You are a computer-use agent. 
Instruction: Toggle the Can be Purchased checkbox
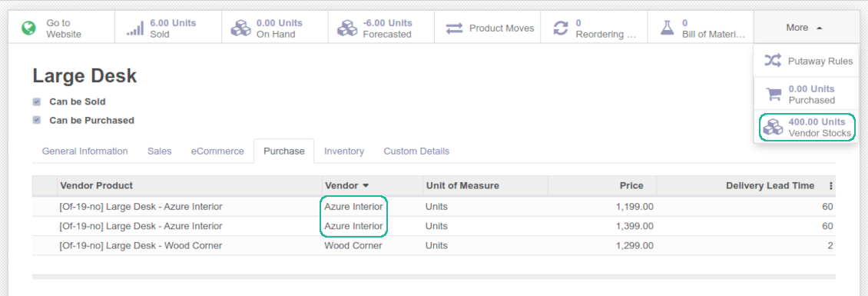pos(37,120)
